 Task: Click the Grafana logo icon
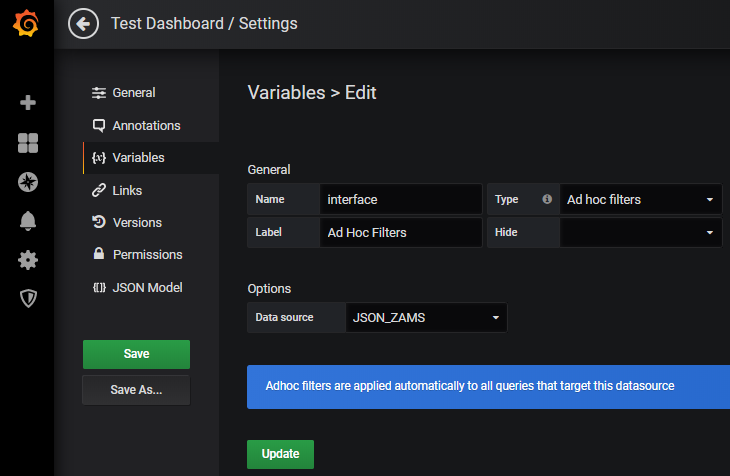27,24
